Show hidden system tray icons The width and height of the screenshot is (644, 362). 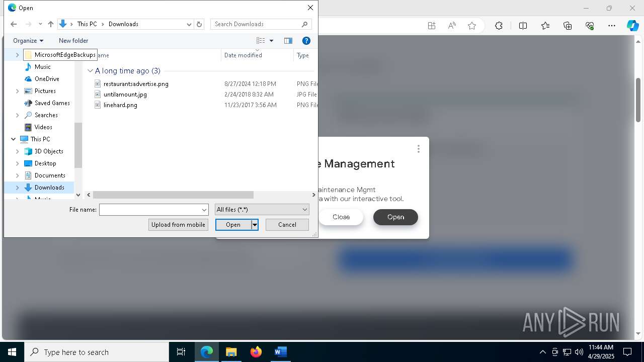pos(542,352)
